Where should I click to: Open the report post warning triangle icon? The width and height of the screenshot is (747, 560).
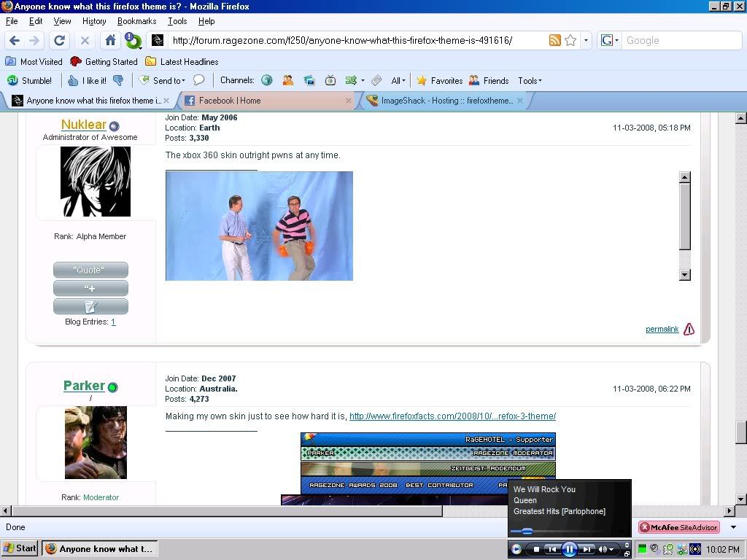[689, 329]
